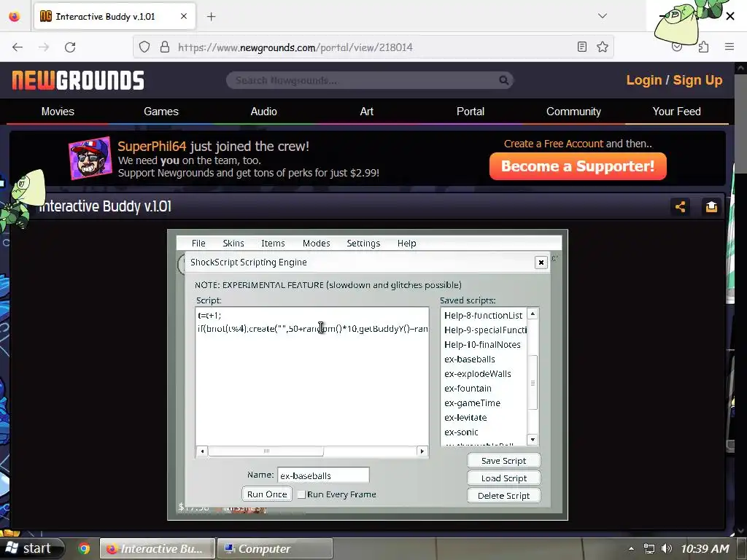Click the Sign Up link
Image resolution: width=747 pixels, height=560 pixels.
point(697,80)
